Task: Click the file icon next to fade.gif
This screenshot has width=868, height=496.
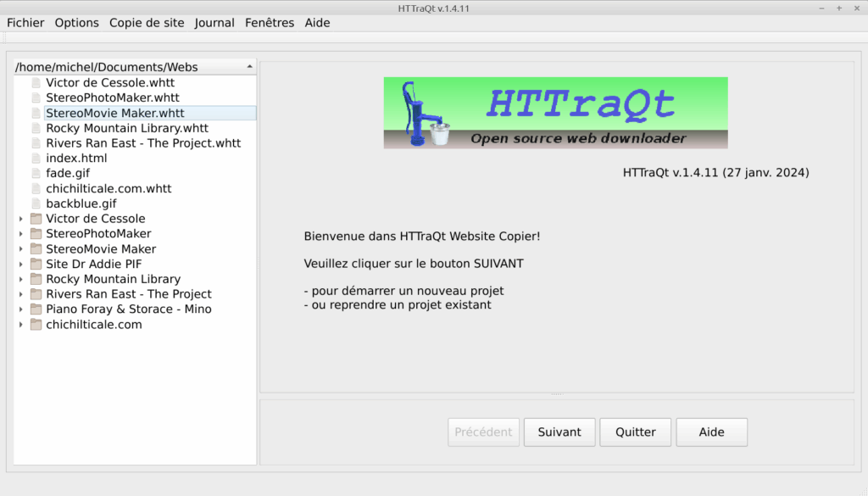Action: coord(36,174)
